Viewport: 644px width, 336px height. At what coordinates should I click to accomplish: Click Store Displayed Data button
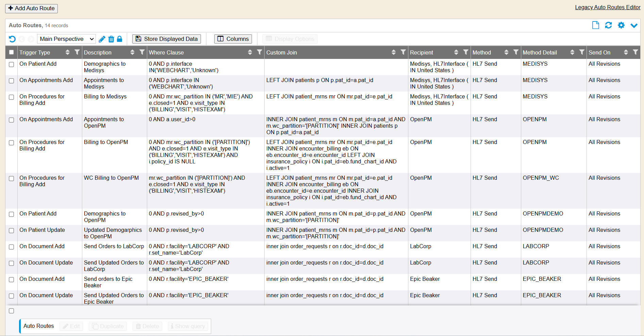click(167, 39)
